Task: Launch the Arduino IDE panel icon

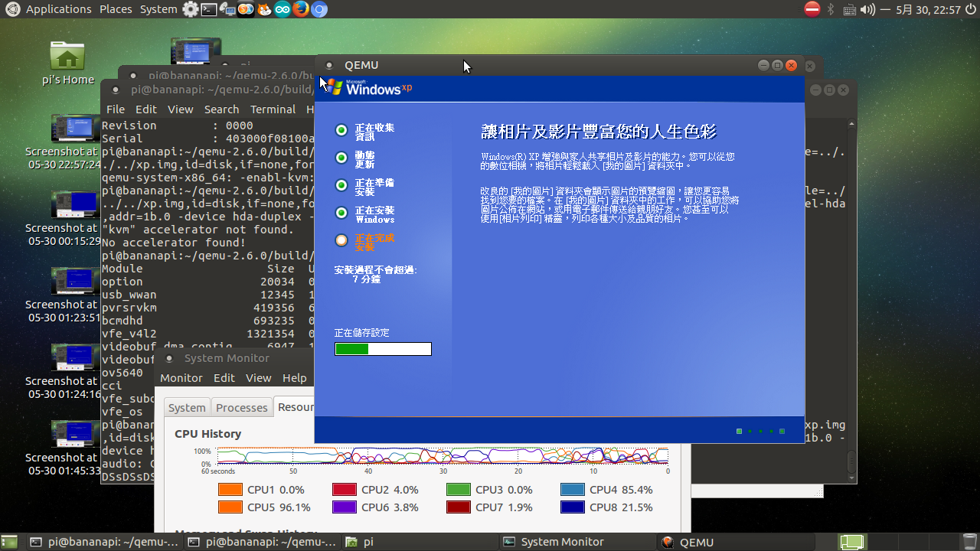Action: pos(282,9)
